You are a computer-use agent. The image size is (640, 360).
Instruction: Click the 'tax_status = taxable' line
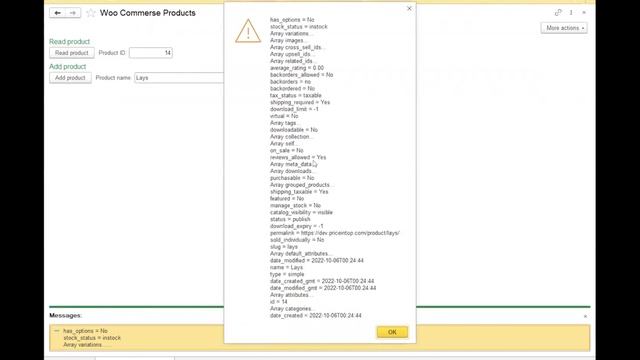[x=296, y=95]
